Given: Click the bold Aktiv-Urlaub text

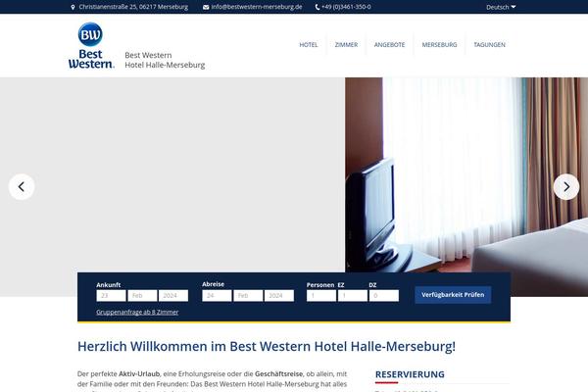Looking at the screenshot, I should [x=139, y=374].
